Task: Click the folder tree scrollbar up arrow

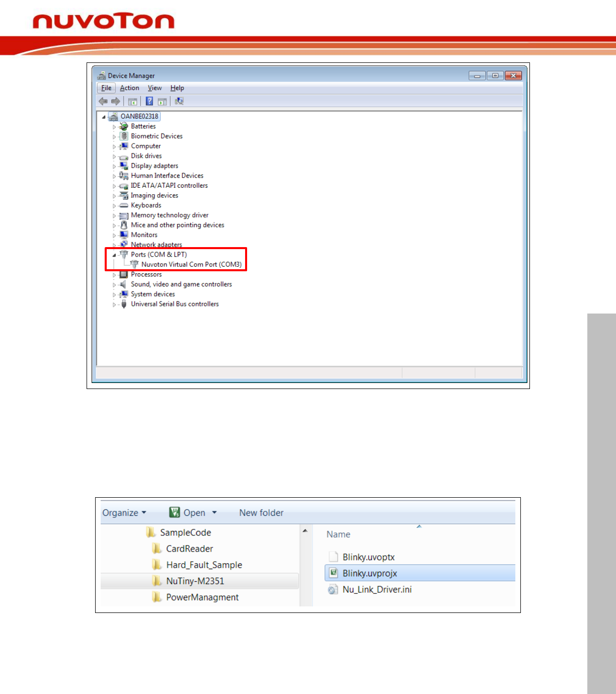Action: pyautogui.click(x=305, y=531)
